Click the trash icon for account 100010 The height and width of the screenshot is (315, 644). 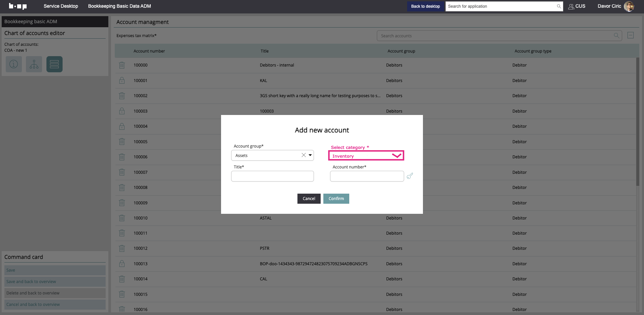pos(122,218)
